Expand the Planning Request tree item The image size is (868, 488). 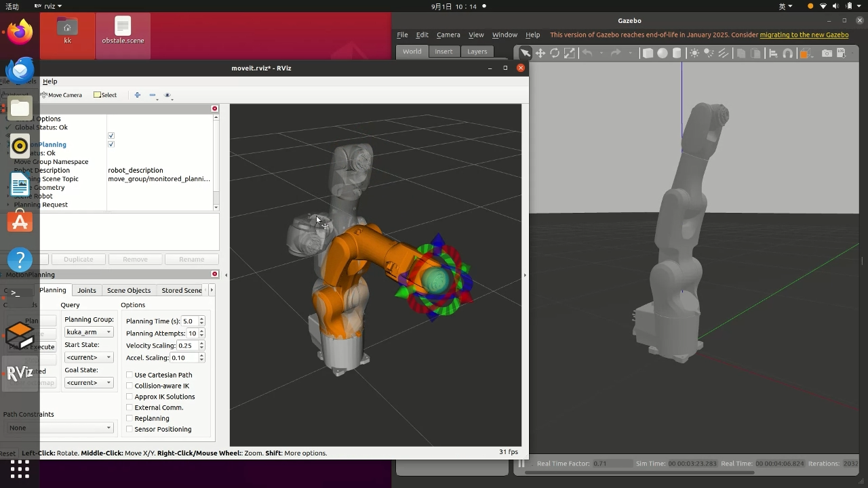tap(9, 205)
